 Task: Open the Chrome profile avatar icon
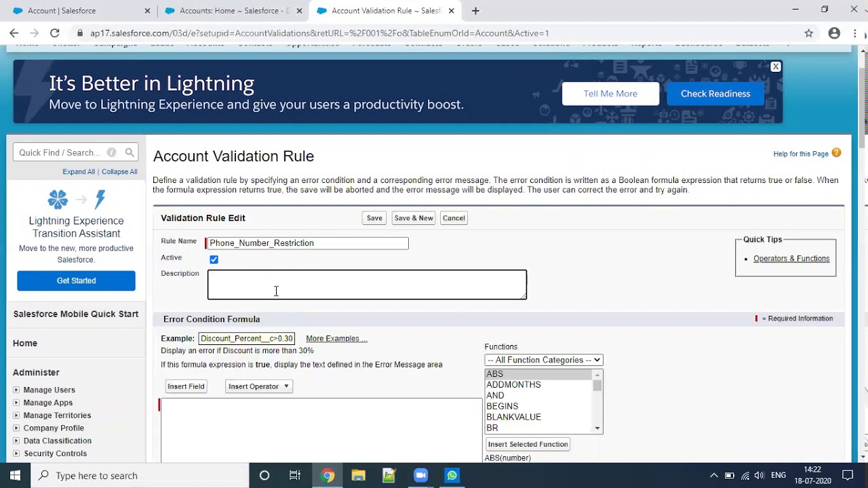[834, 33]
